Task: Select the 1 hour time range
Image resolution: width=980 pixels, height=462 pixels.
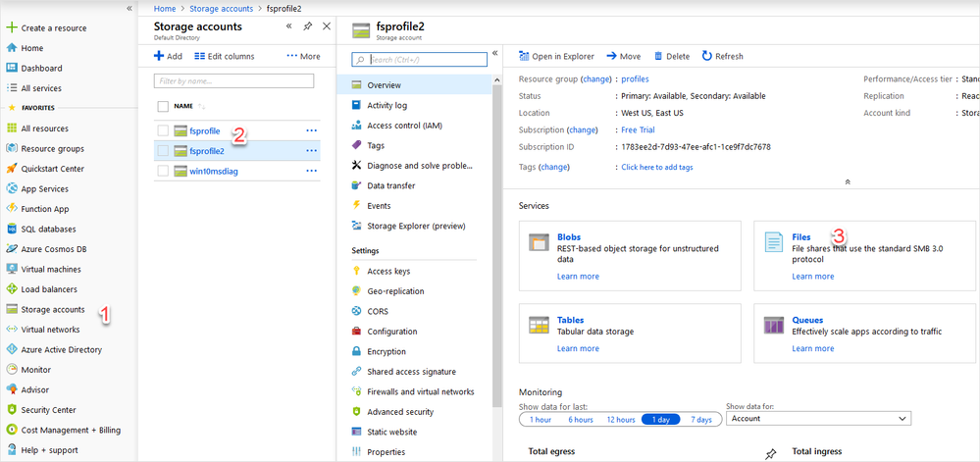Action: tap(540, 420)
